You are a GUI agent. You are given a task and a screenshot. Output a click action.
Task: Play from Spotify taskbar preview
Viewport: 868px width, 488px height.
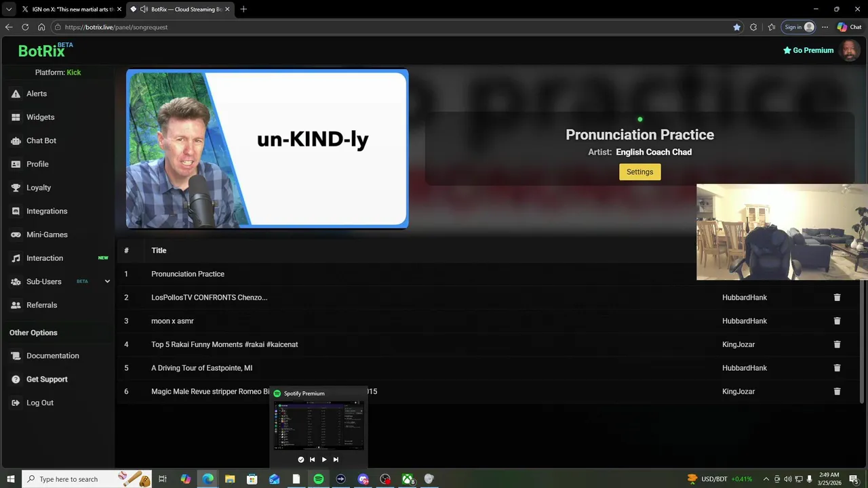pos(323,460)
